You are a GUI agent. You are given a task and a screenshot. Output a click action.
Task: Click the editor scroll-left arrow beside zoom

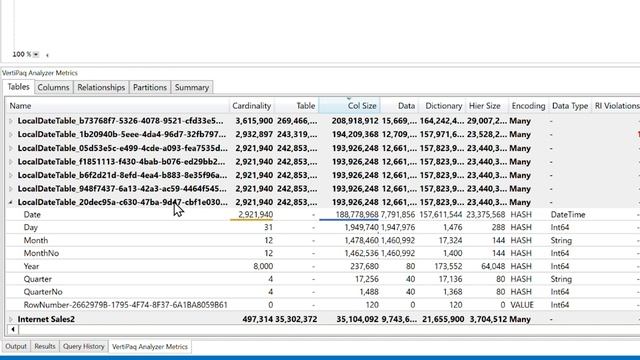click(47, 55)
